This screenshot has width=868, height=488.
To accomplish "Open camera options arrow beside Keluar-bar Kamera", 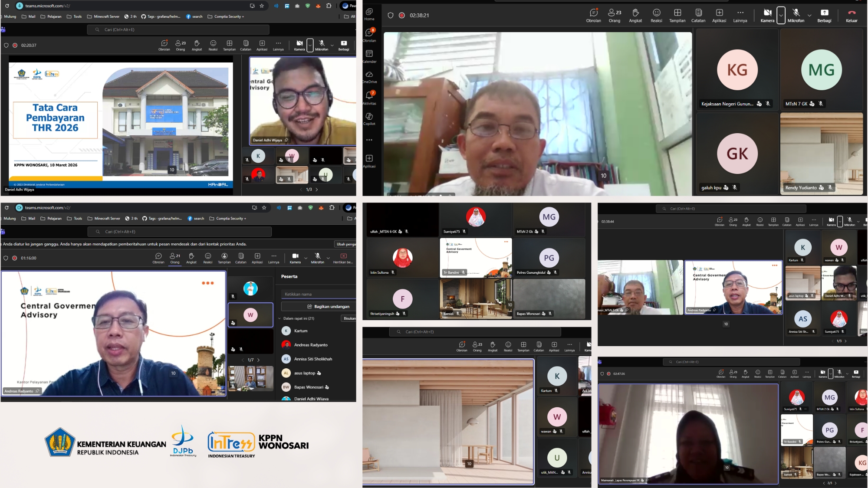I will (781, 15).
